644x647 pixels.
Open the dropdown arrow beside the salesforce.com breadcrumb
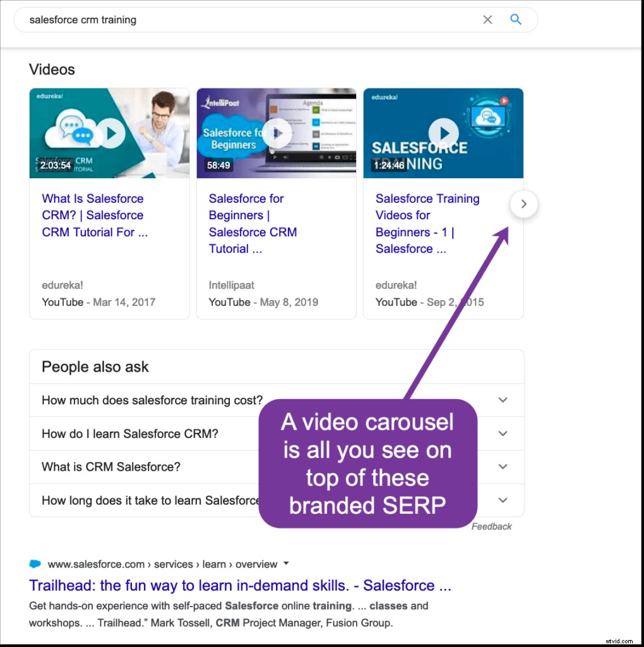click(x=286, y=564)
